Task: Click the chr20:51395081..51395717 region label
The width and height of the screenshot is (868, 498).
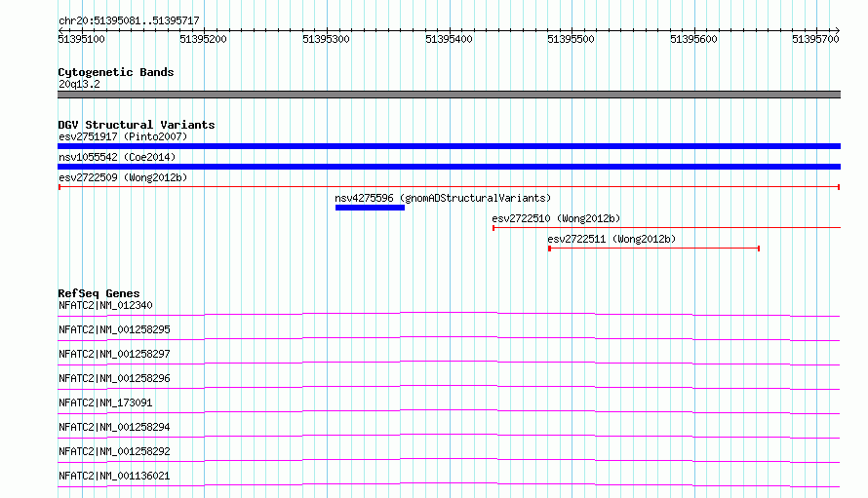Action: pos(129,20)
